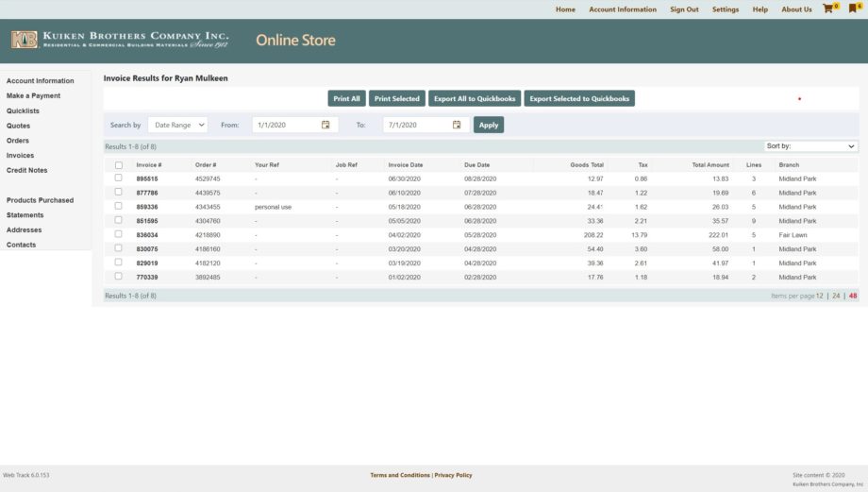
Task: Open the From date calendar picker
Action: click(x=325, y=125)
